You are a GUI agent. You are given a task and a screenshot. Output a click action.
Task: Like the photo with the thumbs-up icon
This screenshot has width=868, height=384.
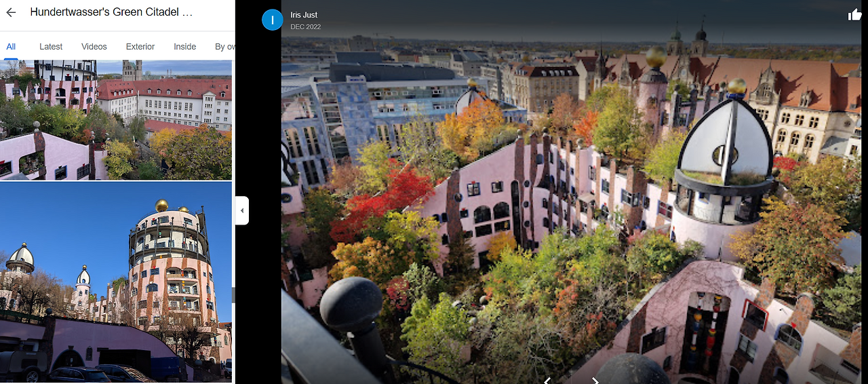point(854,15)
